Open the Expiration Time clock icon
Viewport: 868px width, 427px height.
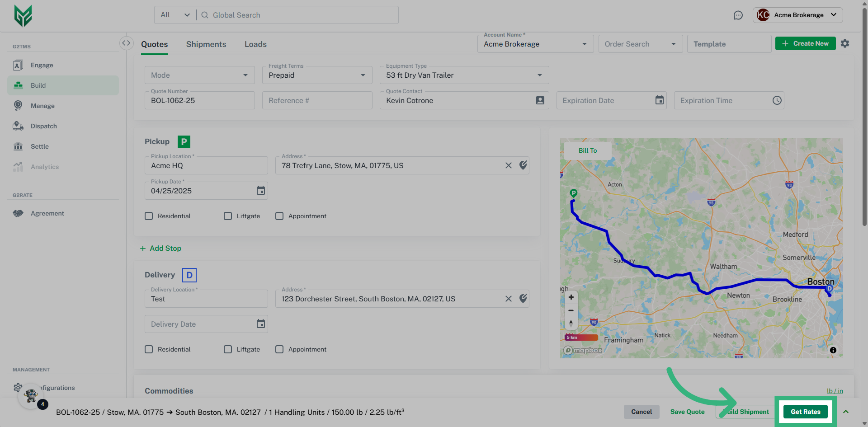(x=777, y=100)
